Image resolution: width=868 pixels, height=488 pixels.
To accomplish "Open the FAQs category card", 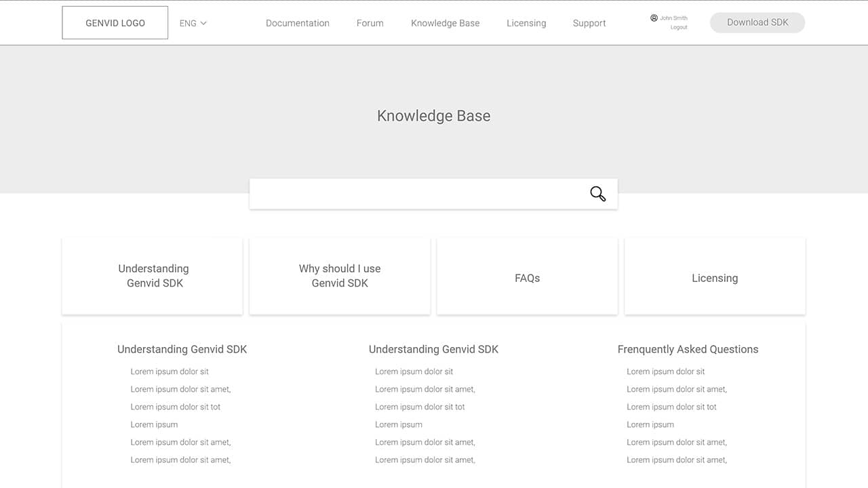I will point(527,278).
